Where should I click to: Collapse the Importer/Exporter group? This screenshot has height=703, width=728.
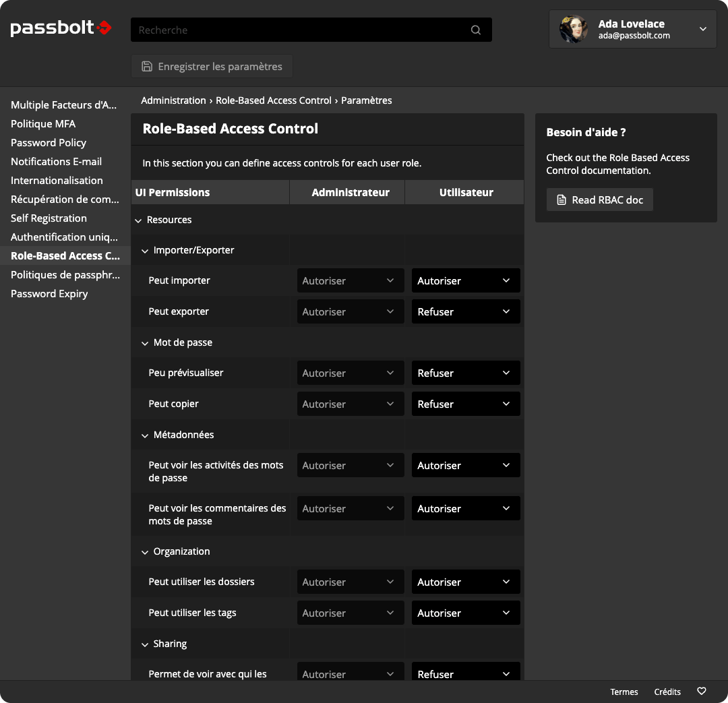coord(145,251)
